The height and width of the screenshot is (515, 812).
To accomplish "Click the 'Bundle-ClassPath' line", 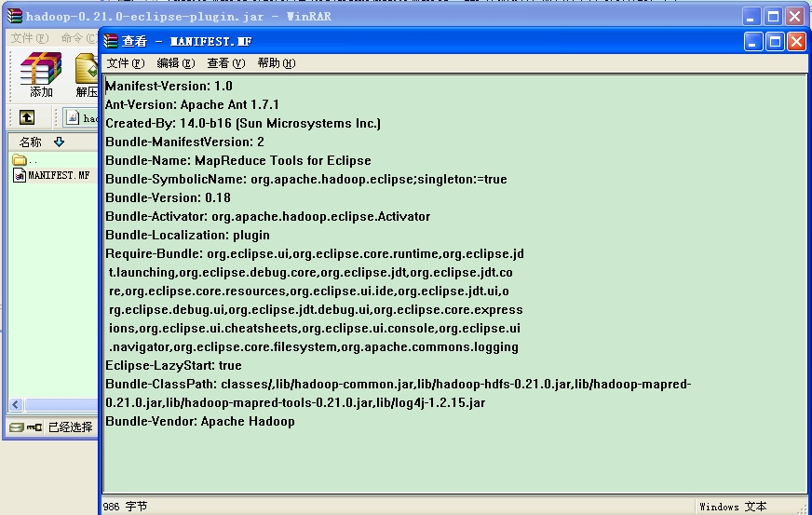I will [399, 385].
